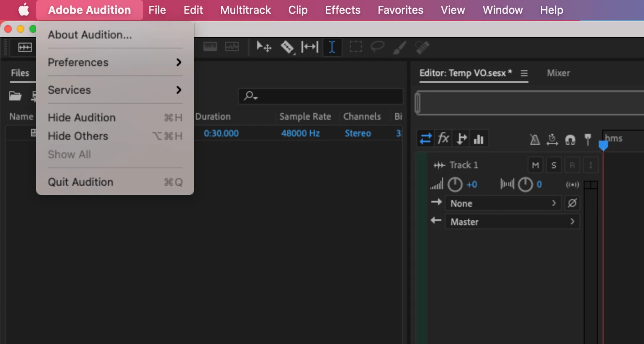Select the Marquee Selection tool
This screenshot has height=344, width=644.
pyautogui.click(x=355, y=47)
